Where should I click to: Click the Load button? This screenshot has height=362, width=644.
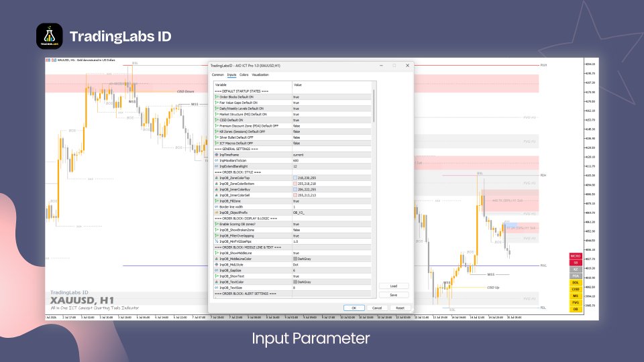tap(394, 286)
